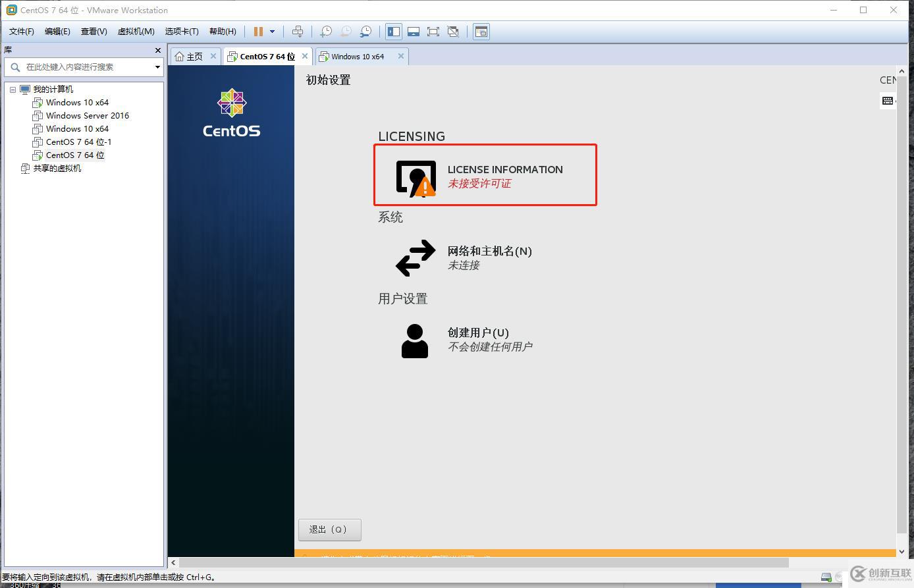
Task: Toggle the thumbnail bar view
Action: 414,32
